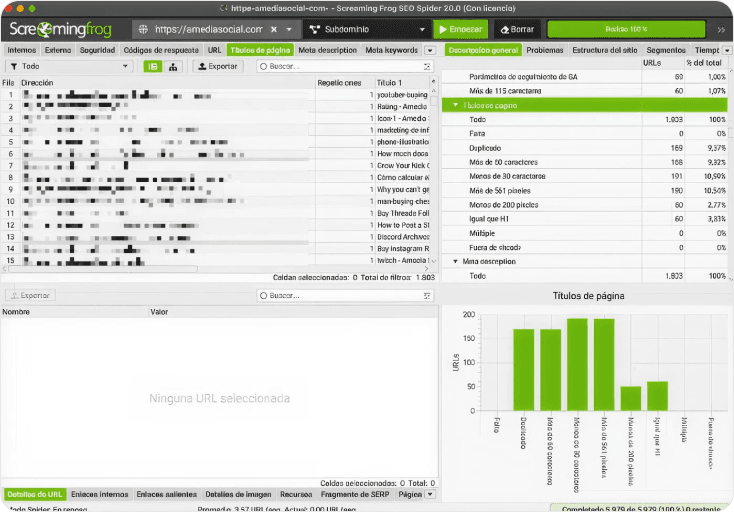
Task: Select the URL tab
Action: pos(214,50)
